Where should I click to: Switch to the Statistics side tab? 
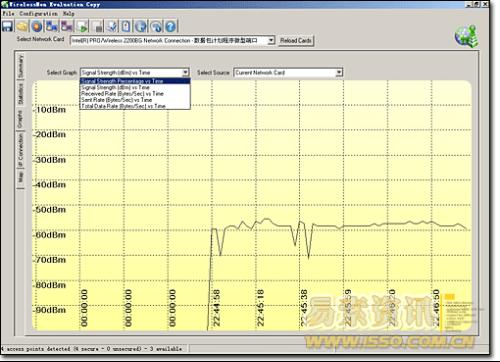(21, 94)
